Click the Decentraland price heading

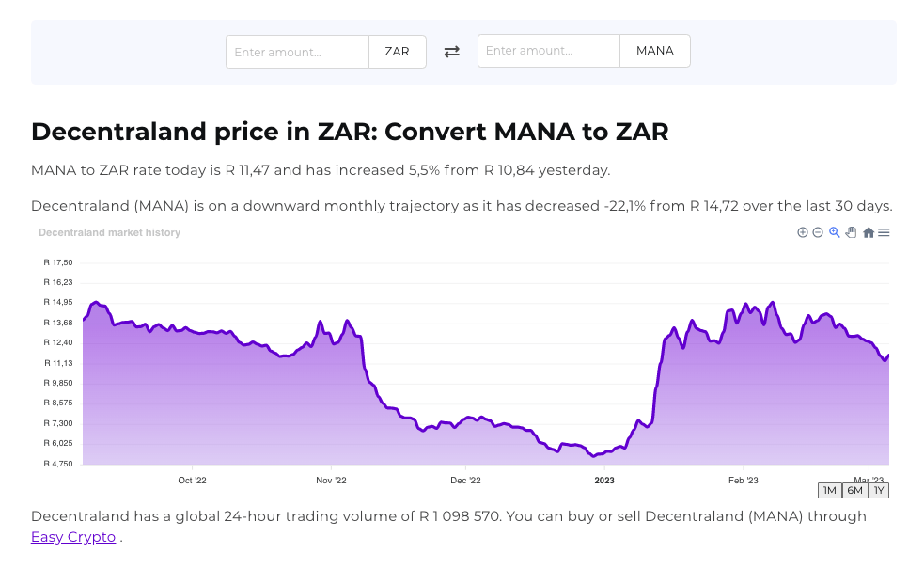[x=349, y=132]
